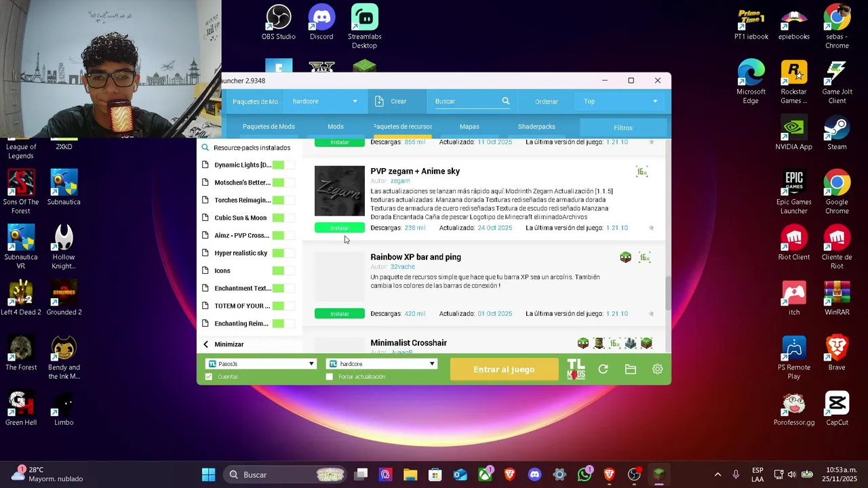Open WinRAR desktop icon

coord(837,298)
